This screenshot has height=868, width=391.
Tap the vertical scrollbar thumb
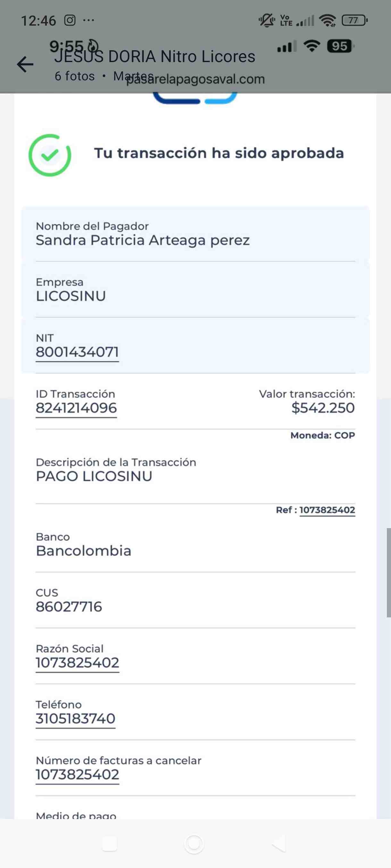(x=389, y=573)
